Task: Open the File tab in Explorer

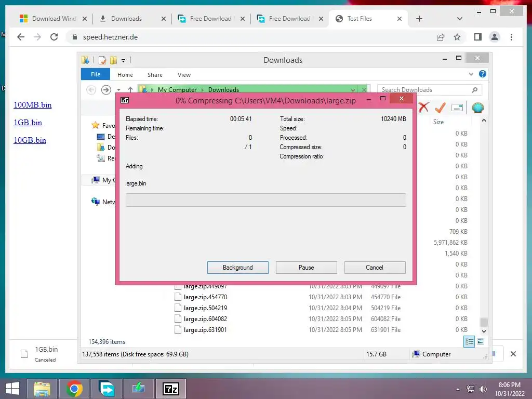Action: click(96, 74)
